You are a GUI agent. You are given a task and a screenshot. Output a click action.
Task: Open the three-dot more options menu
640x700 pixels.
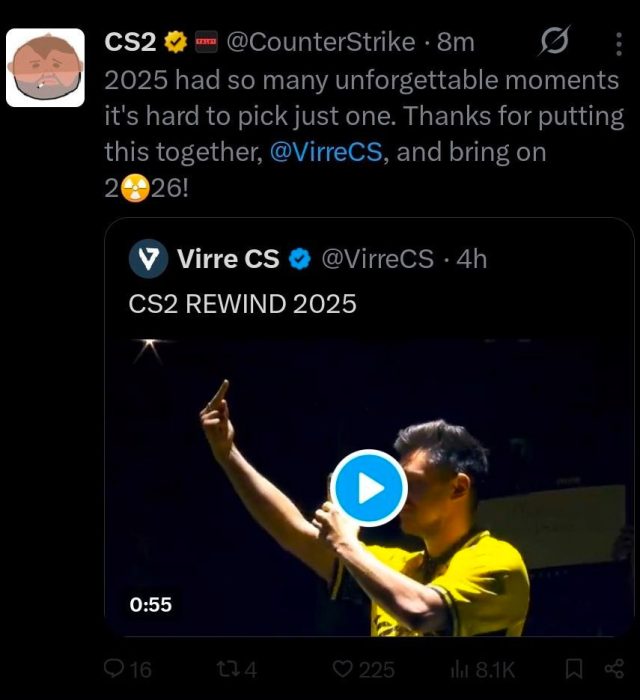pos(617,43)
